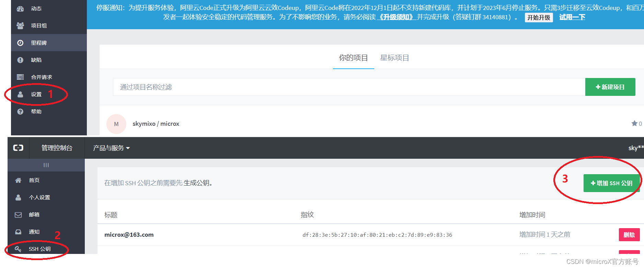Image resolution: width=644 pixels, height=268 pixels.
Task: Open SSH 公钥 in console sidebar
Action: [39, 249]
